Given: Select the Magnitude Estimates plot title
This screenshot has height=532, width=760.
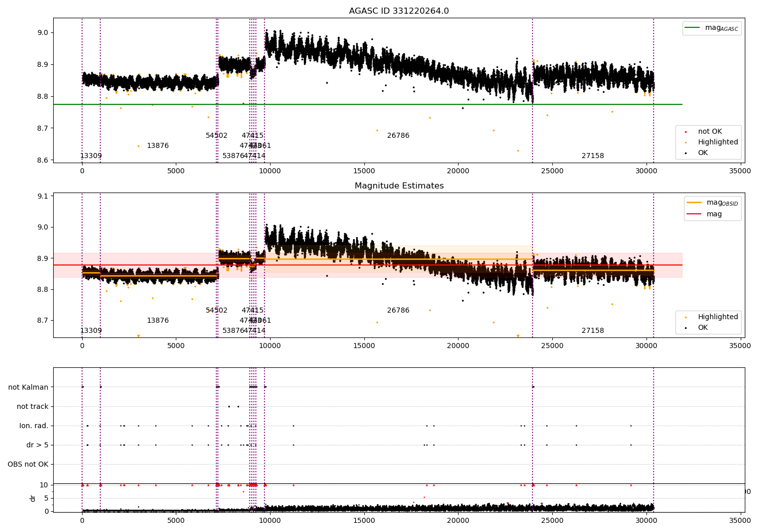Looking at the screenshot, I should coord(399,186).
